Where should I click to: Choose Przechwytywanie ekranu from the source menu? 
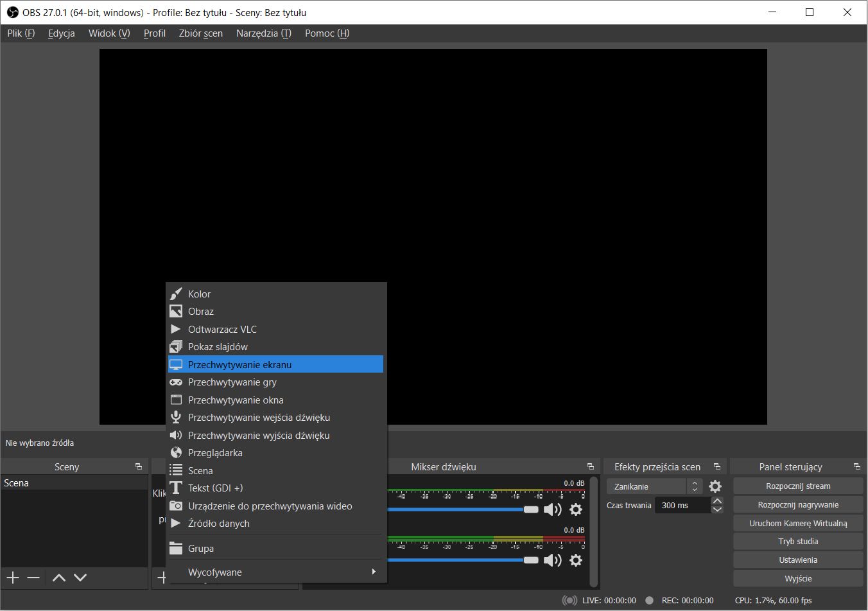(x=275, y=364)
